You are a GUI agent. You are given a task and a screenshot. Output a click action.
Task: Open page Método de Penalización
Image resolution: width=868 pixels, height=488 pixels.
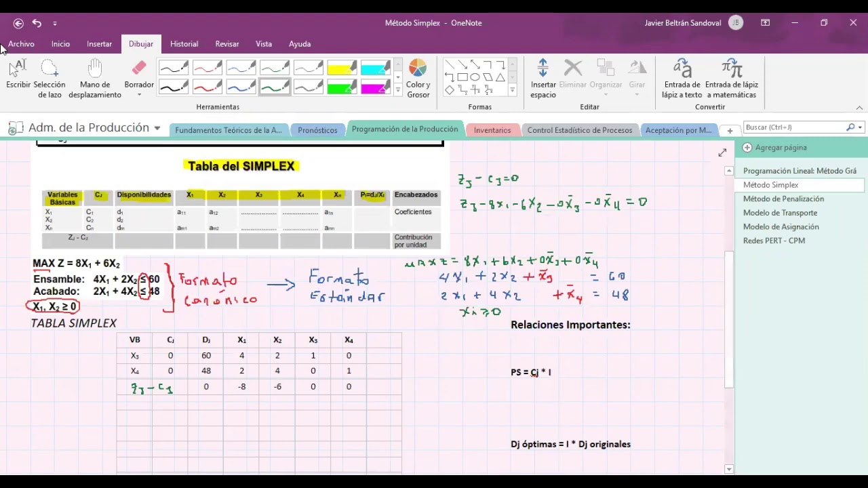tap(783, 199)
